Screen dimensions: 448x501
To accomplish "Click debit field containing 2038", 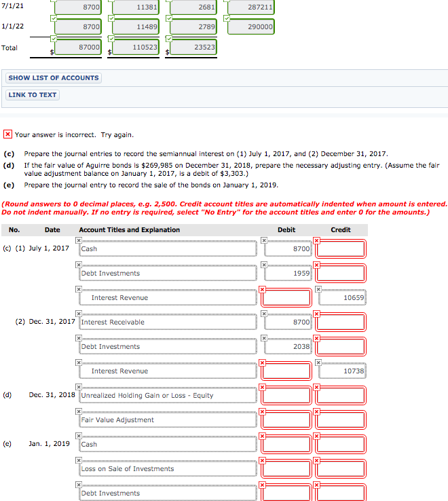I will tap(288, 346).
